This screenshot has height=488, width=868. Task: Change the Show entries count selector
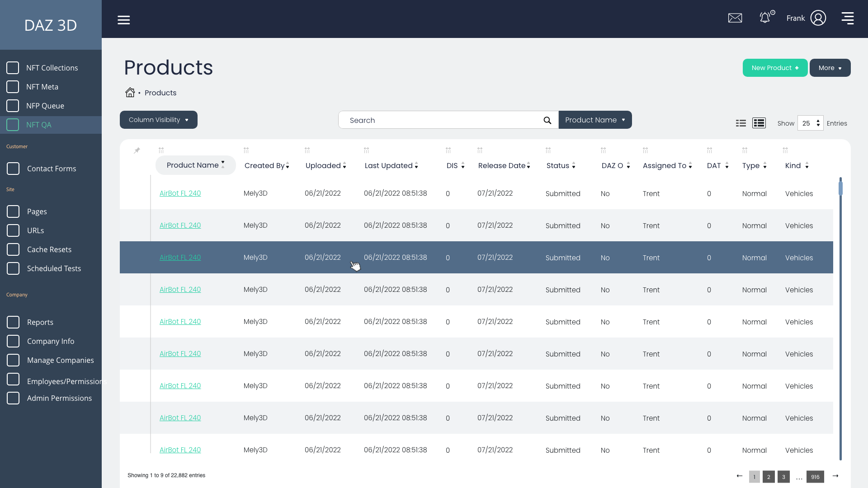[x=810, y=123]
